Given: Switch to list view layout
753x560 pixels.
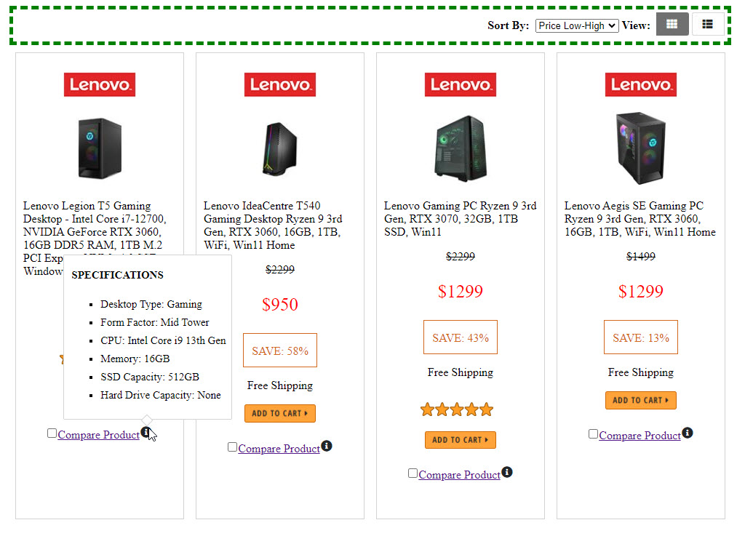Looking at the screenshot, I should (x=707, y=25).
